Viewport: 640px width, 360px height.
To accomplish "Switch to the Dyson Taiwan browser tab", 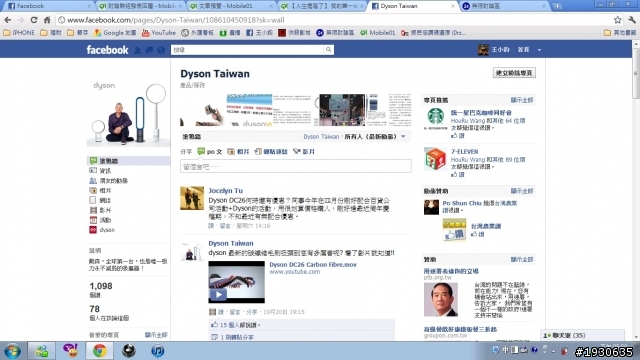I will (x=413, y=6).
